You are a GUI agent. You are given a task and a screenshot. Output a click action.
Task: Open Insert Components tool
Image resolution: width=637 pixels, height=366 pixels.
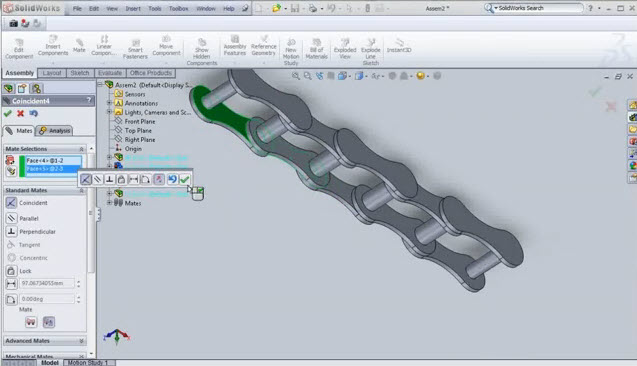tap(53, 45)
